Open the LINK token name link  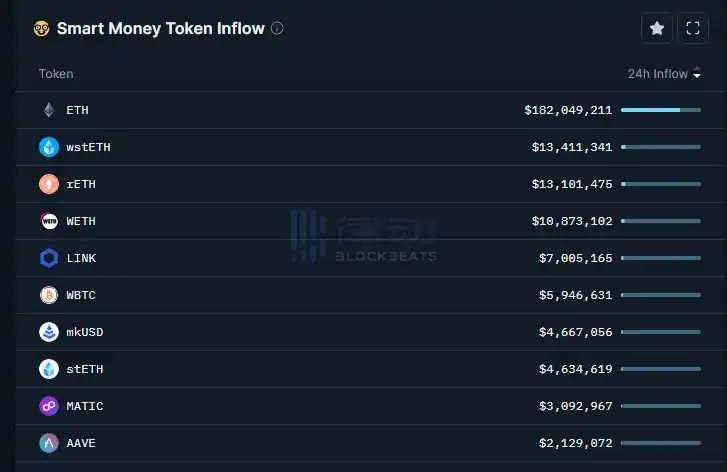click(80, 258)
